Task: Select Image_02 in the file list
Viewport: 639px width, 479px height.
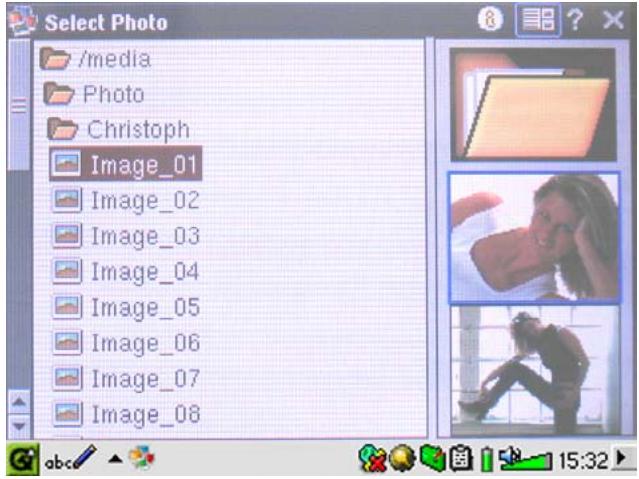Action: point(126,200)
